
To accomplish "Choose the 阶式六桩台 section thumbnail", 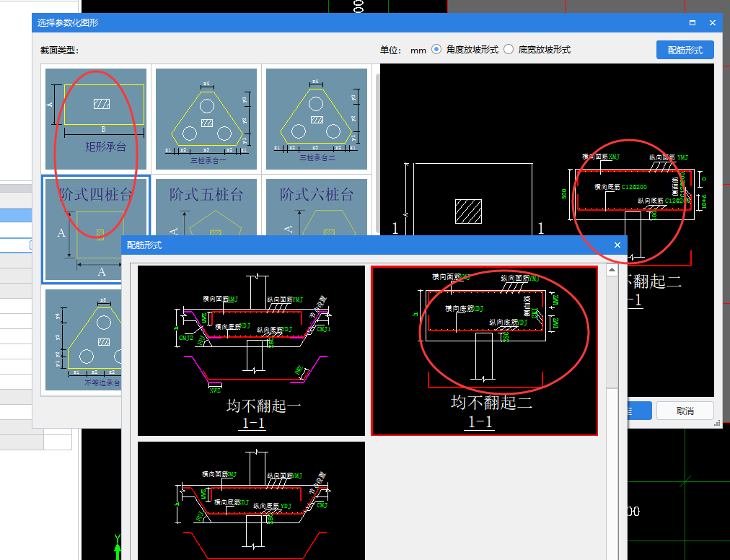I will point(317,207).
